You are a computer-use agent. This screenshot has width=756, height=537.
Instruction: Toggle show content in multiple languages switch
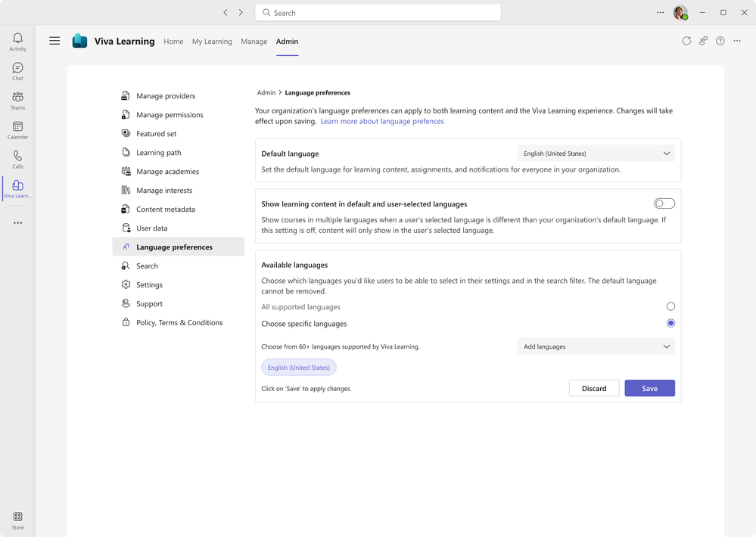click(664, 203)
